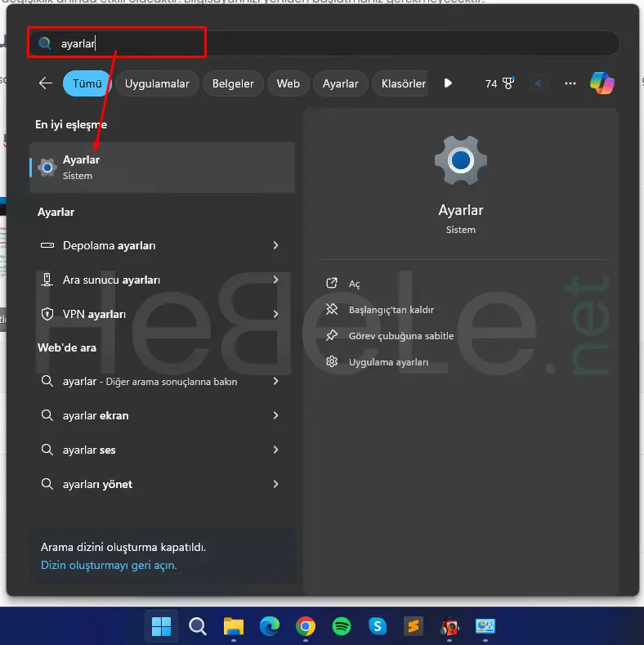Launch Copilot from the colorful icon
The width and height of the screenshot is (644, 645).
pyautogui.click(x=602, y=83)
